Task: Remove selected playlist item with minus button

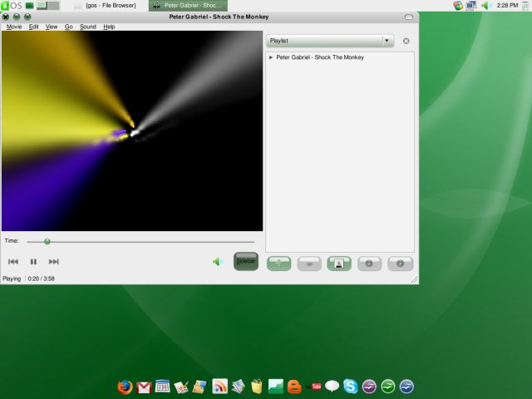Action: (309, 264)
